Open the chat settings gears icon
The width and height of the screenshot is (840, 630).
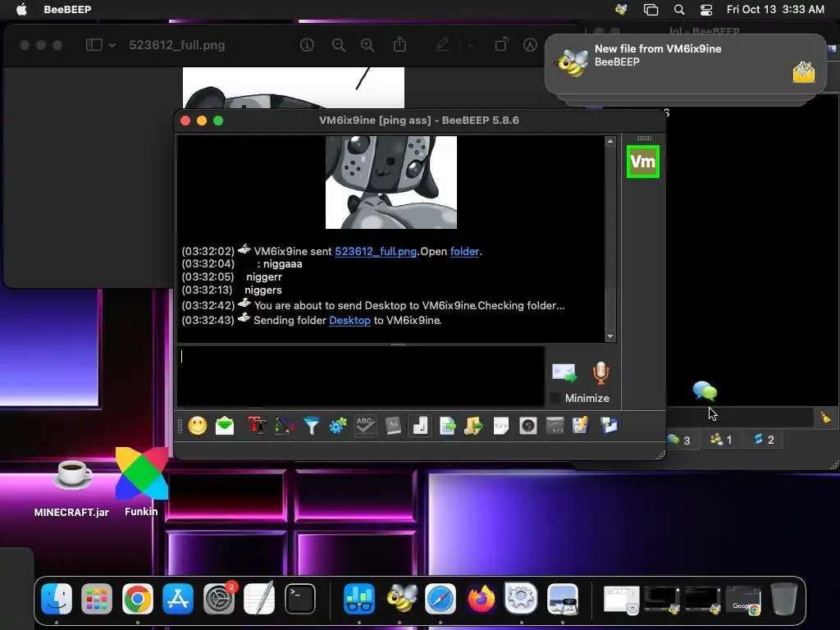[338, 426]
